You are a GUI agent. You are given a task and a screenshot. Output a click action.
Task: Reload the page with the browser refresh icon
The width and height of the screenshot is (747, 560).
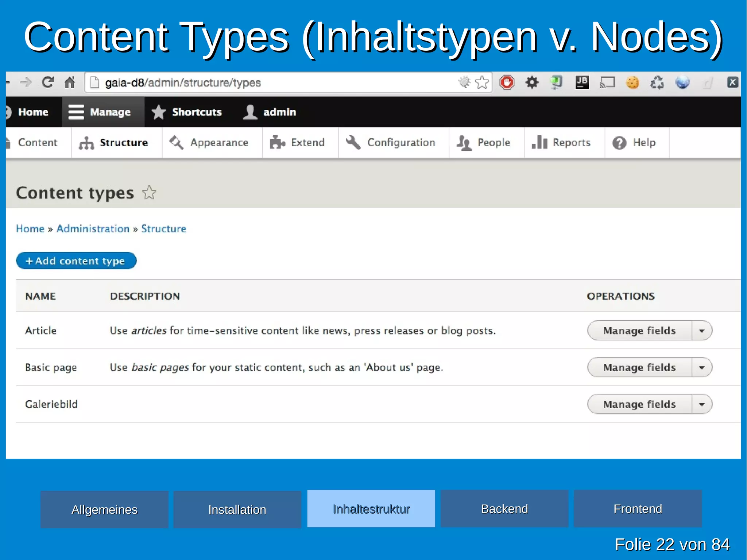pos(48,82)
